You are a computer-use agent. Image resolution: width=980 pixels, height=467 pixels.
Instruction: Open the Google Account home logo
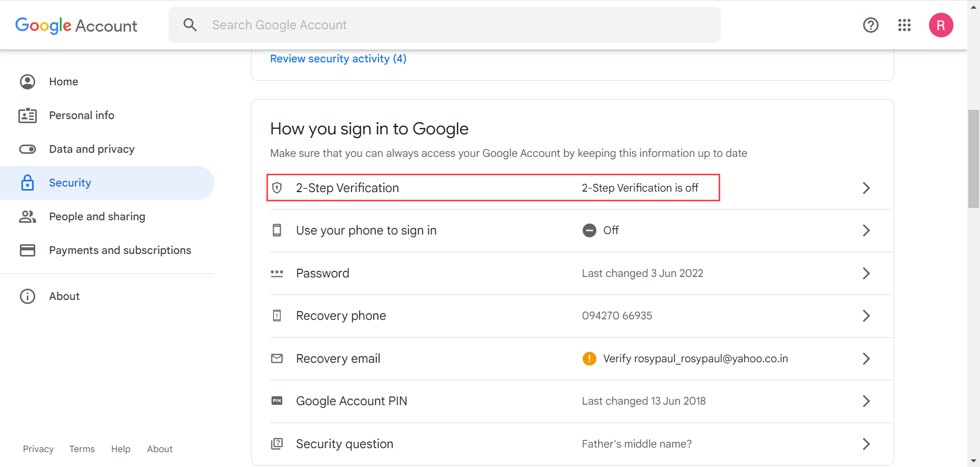click(76, 26)
